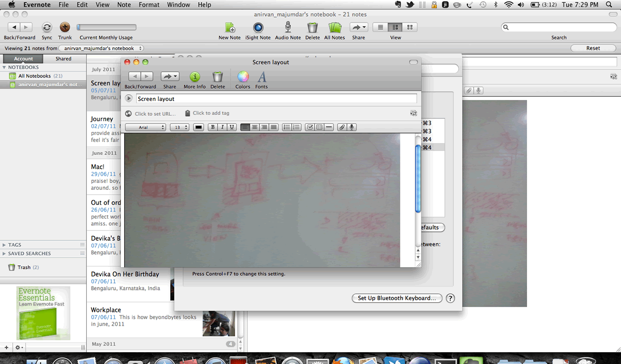621x364 pixels.
Task: Show All Notes
Action: [x=335, y=27]
